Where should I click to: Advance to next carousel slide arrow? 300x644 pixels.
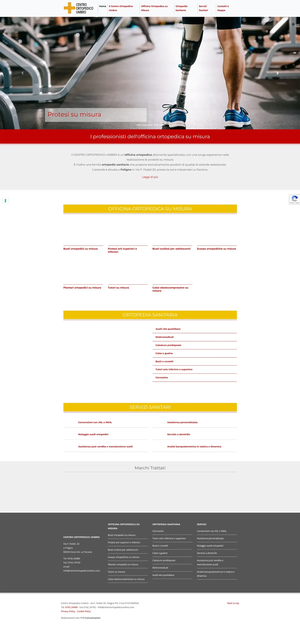(x=277, y=73)
